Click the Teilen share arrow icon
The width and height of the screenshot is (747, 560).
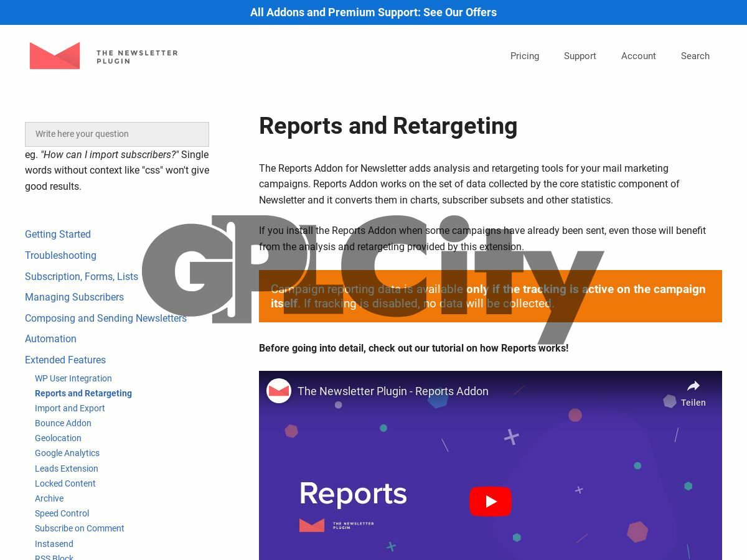[693, 386]
